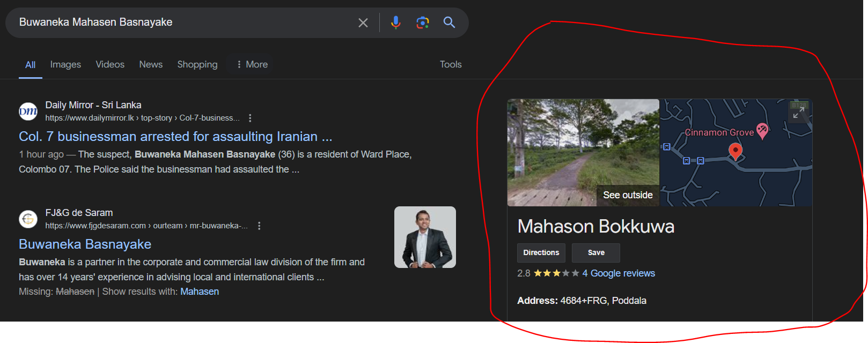Image resolution: width=868 pixels, height=343 pixels.
Task: Expand the map with the fullscreen icon
Action: click(799, 112)
